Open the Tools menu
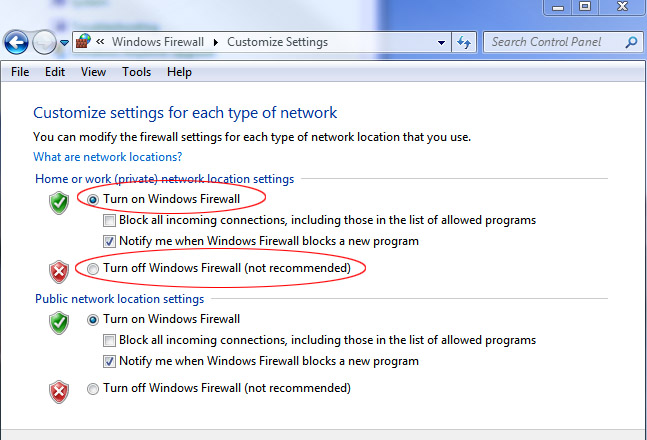 [x=137, y=72]
